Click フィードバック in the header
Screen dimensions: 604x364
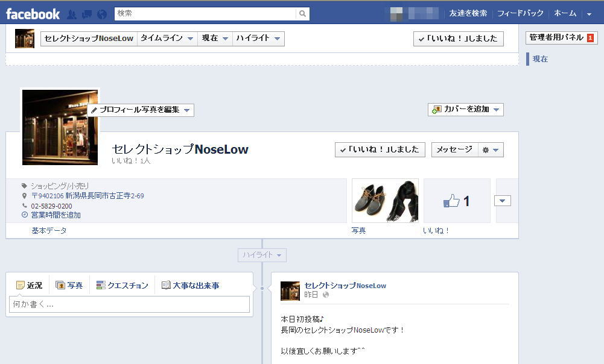520,13
